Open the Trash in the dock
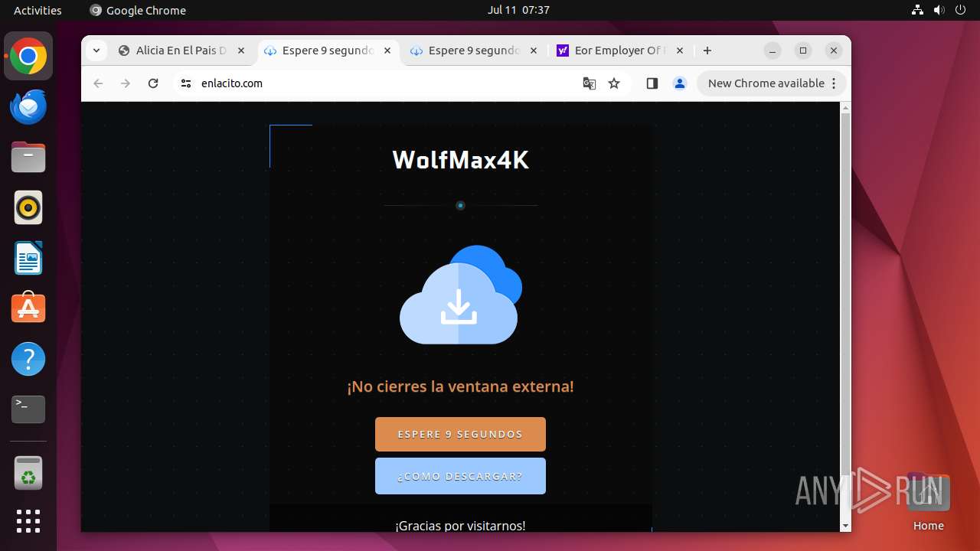Screen dimensions: 980x551 pos(28,474)
